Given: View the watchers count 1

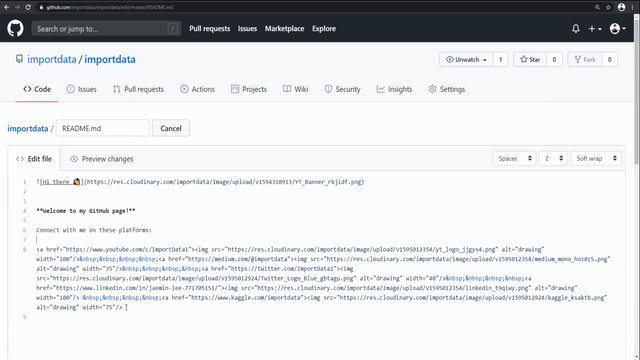Looking at the screenshot, I should point(500,60).
